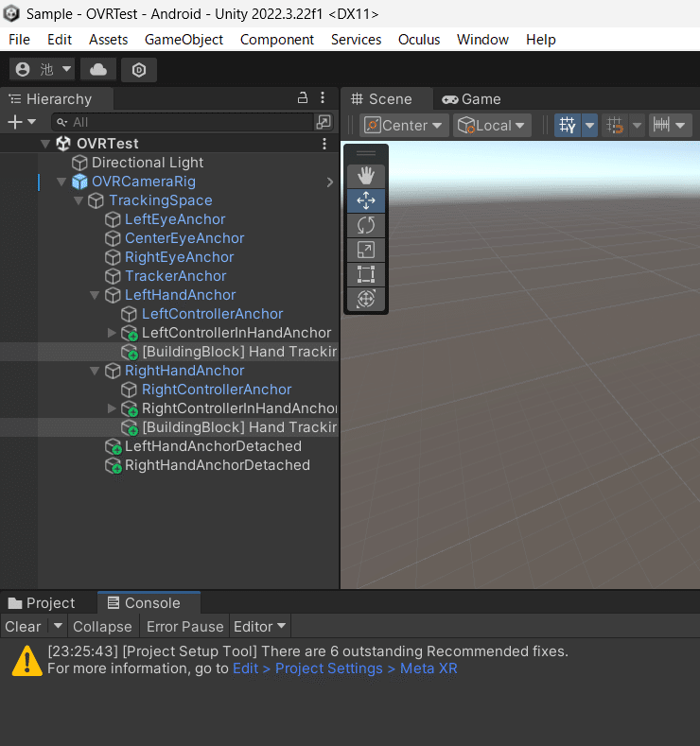Viewport: 700px width, 746px height.
Task: Open the create object dropdown arrow
Action: coord(32,122)
